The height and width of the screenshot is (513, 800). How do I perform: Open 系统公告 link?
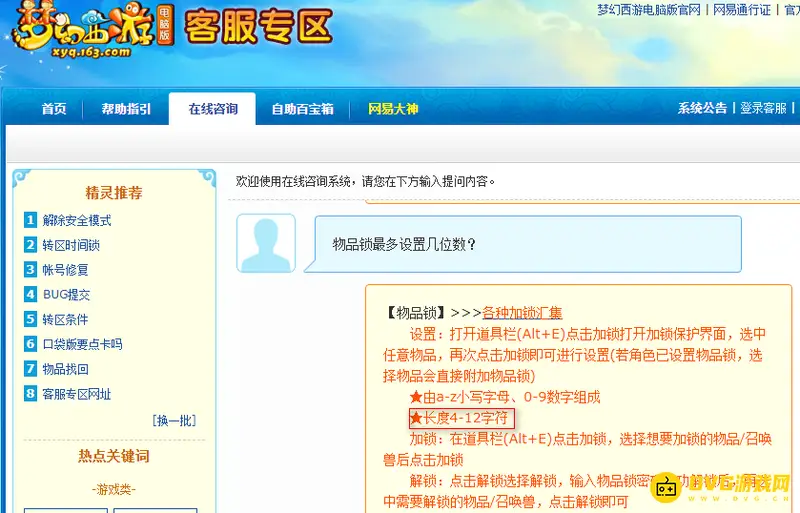702,108
